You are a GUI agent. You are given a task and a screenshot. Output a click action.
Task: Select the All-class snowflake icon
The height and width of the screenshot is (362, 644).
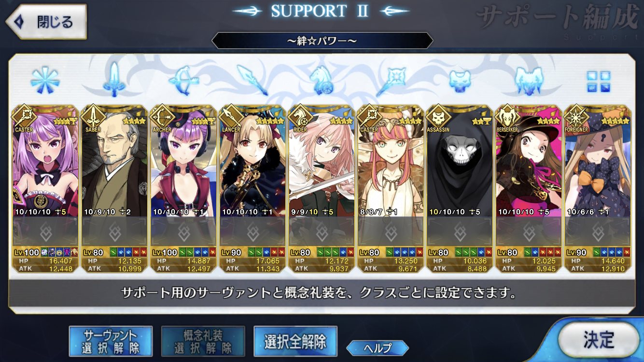click(45, 80)
